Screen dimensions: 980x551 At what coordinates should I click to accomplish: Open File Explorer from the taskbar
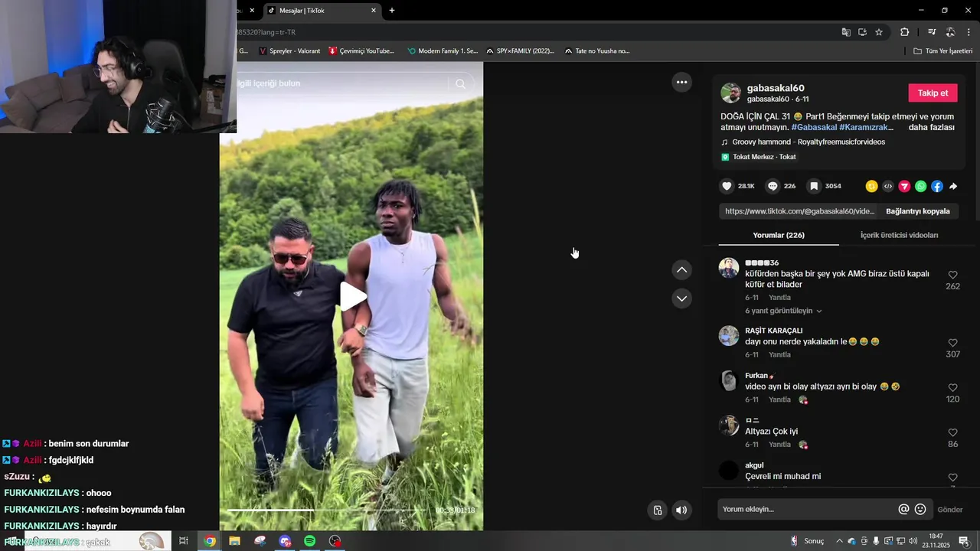click(x=234, y=541)
